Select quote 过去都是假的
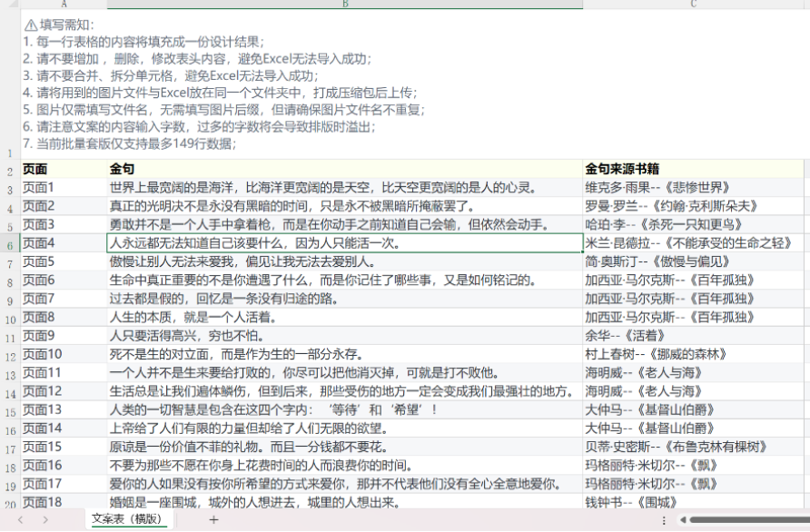810x532 pixels. 345,299
